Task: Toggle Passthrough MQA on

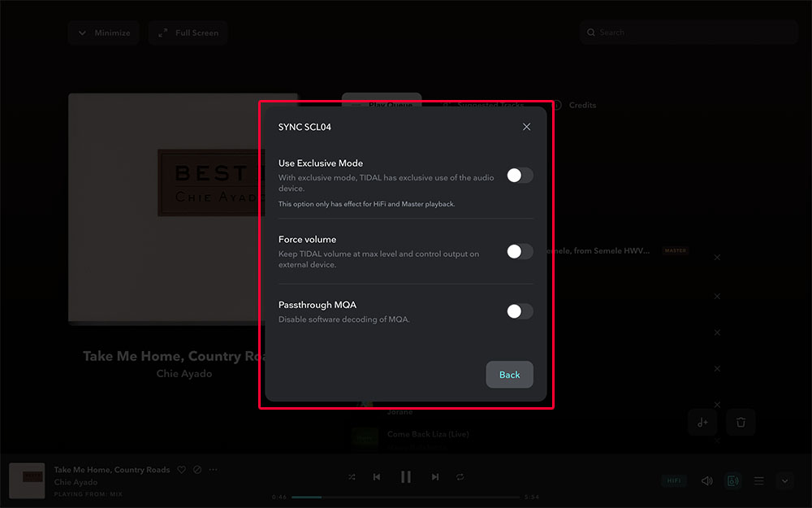Action: (520, 311)
